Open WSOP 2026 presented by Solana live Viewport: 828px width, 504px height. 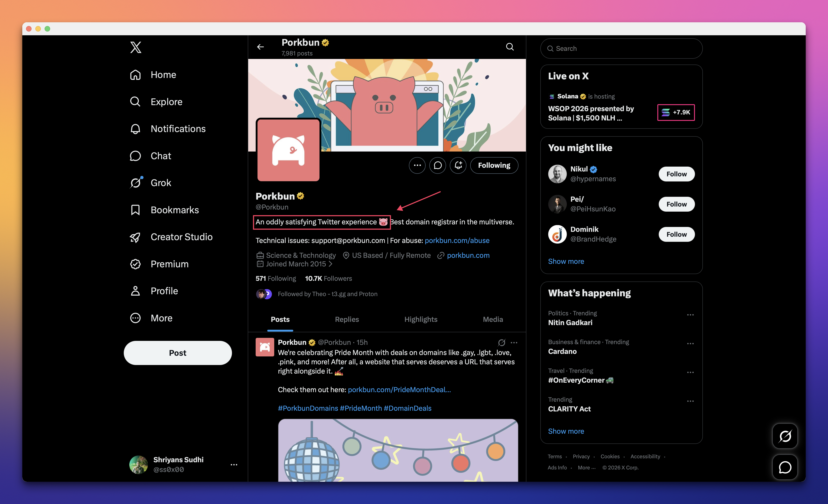click(591, 113)
